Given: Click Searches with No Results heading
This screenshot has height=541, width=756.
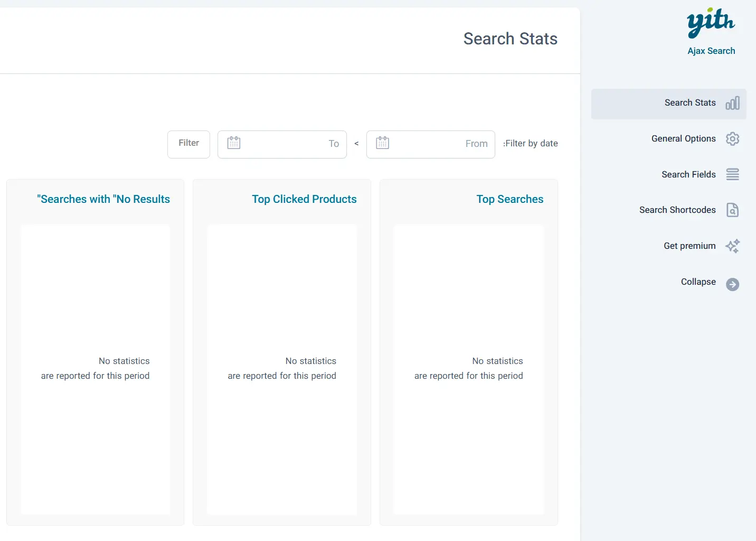Looking at the screenshot, I should tap(103, 199).
